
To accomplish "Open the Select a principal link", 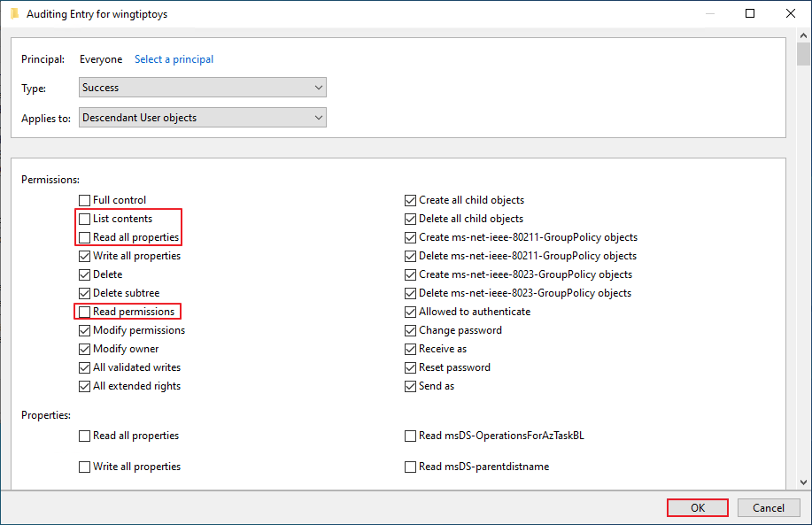I will pyautogui.click(x=174, y=59).
